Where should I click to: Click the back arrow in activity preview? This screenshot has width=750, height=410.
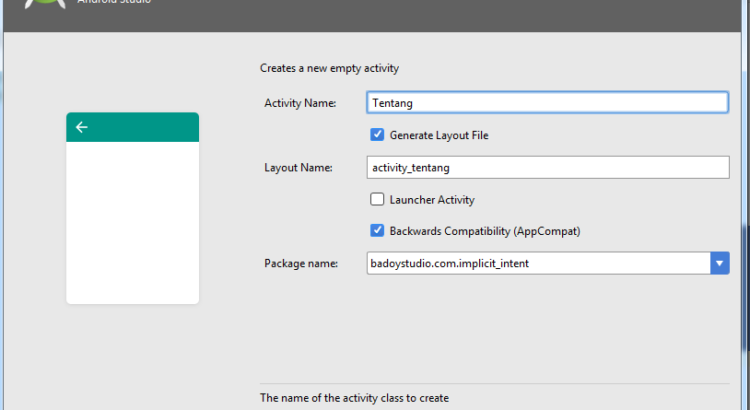[x=82, y=127]
